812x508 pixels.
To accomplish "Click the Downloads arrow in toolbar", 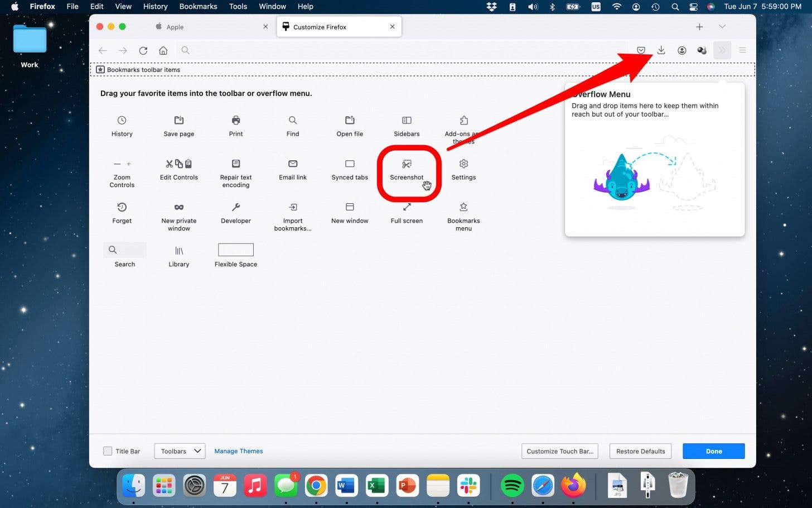I will [661, 50].
